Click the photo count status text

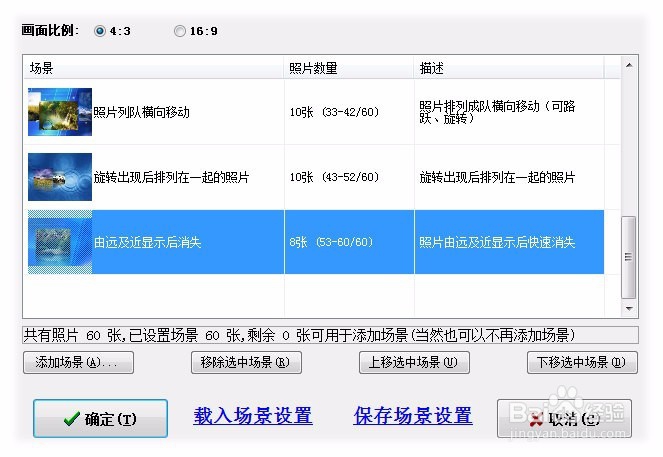point(330,335)
